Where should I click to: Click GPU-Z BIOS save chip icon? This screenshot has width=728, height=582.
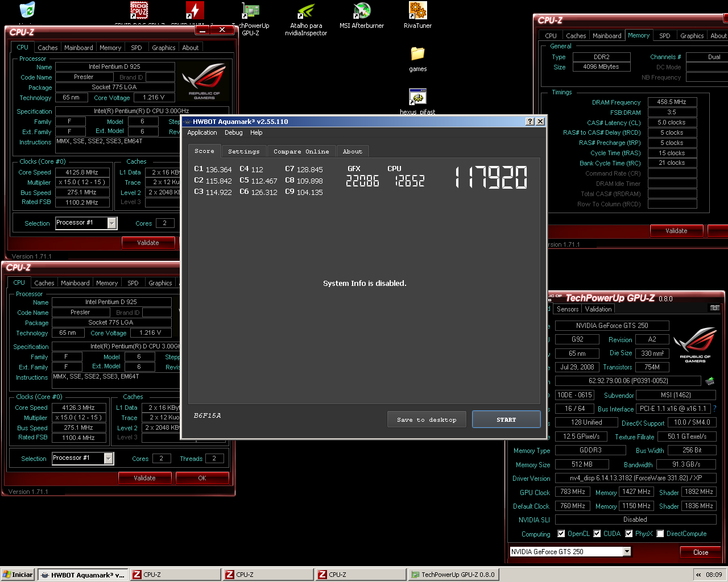tap(710, 381)
